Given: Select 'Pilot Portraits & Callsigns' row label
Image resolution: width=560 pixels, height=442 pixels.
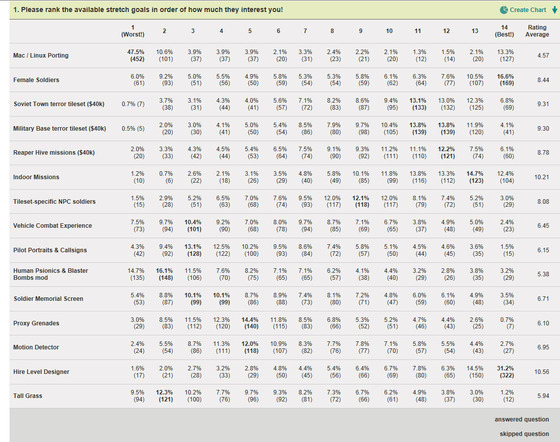Looking at the screenshot, I should click(x=50, y=250).
